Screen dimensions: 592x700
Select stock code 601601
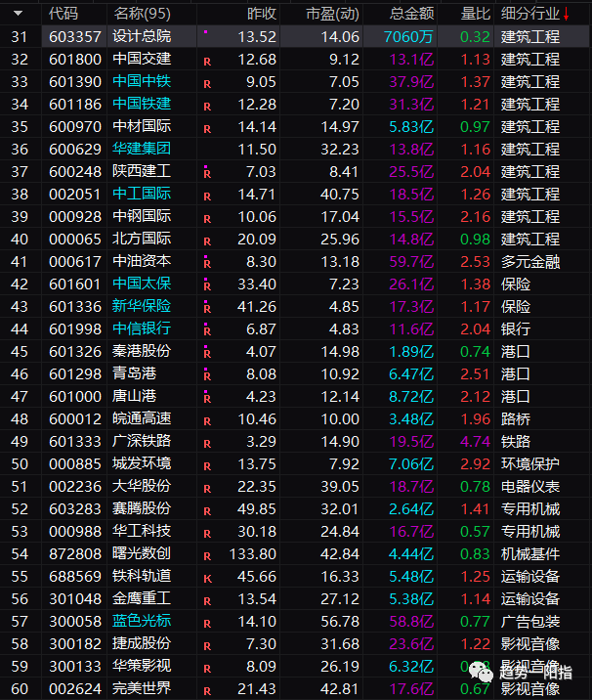(75, 284)
